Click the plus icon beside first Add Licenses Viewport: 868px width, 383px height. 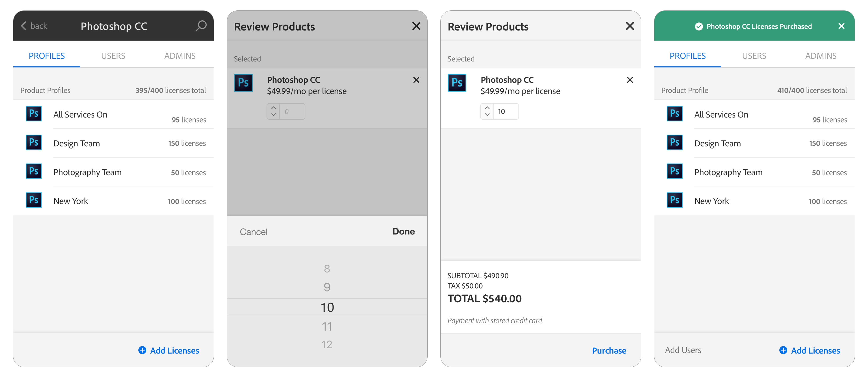coord(142,350)
